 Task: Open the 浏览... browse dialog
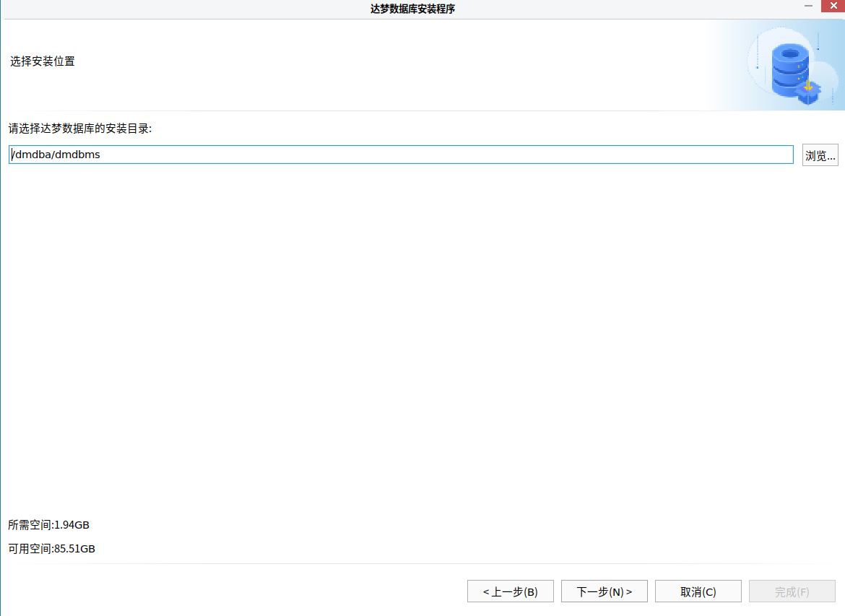[x=820, y=155]
